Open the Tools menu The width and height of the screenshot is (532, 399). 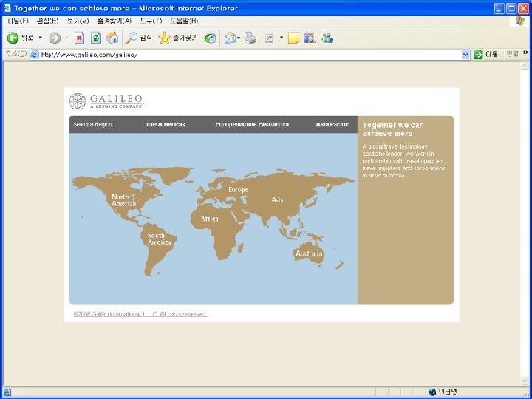151,21
